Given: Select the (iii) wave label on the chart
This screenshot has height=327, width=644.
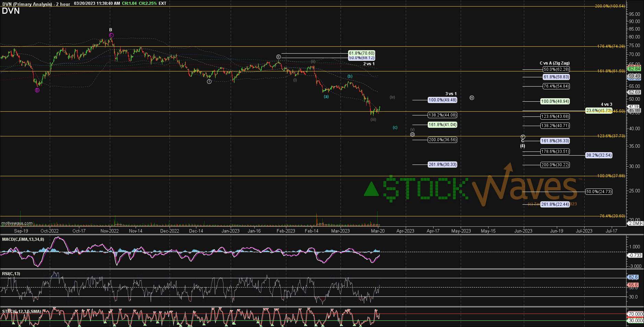Looking at the screenshot, I should click(373, 119).
